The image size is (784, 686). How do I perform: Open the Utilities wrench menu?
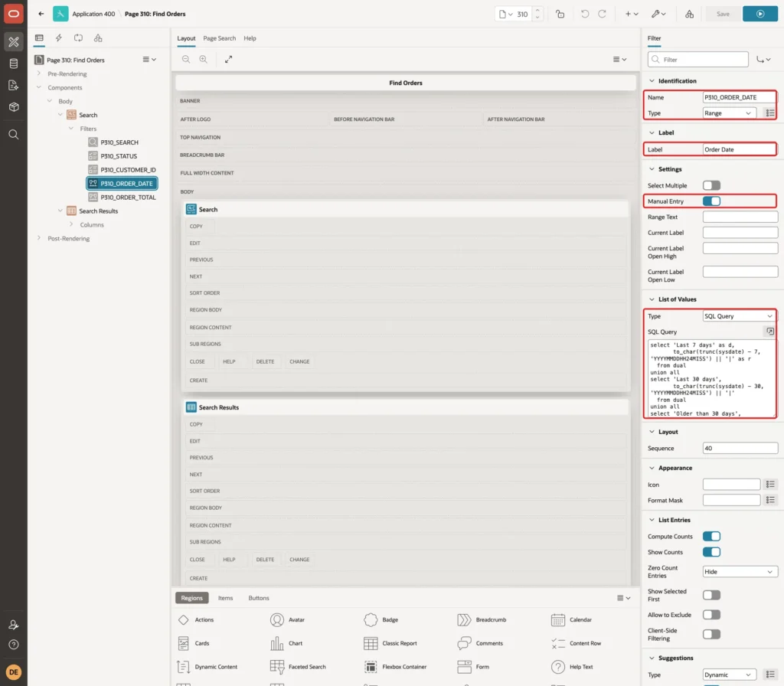(658, 14)
